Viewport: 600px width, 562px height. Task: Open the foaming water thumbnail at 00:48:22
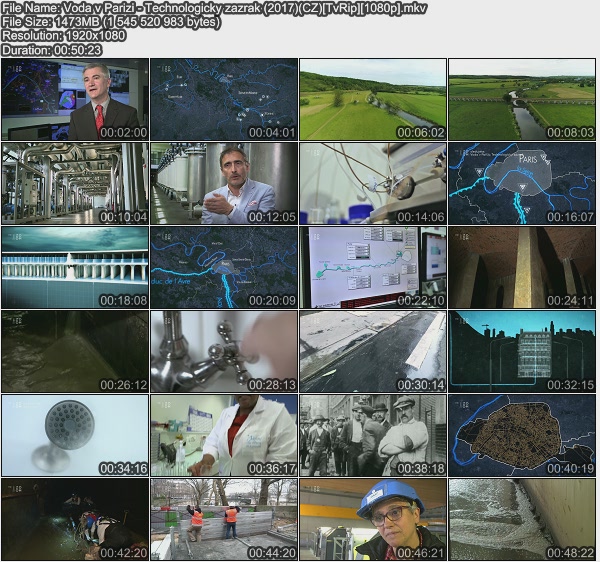522,519
